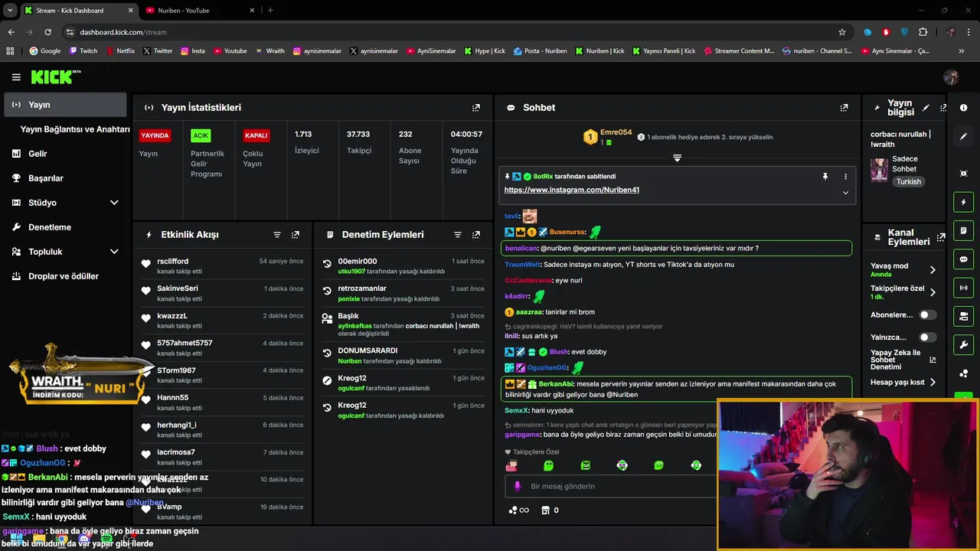Click the pencil edit icon in right sidebar
Viewport: 980px width, 551px height.
pyautogui.click(x=964, y=136)
